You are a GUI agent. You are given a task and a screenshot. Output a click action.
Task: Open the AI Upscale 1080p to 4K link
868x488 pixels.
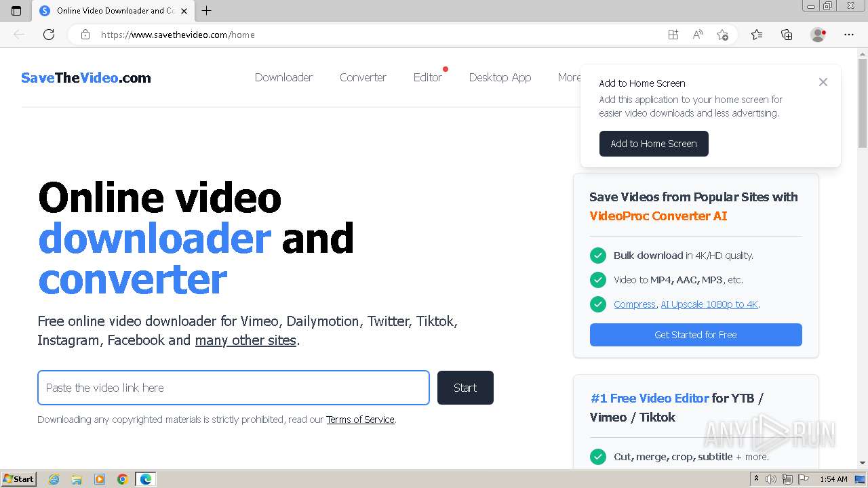(709, 304)
